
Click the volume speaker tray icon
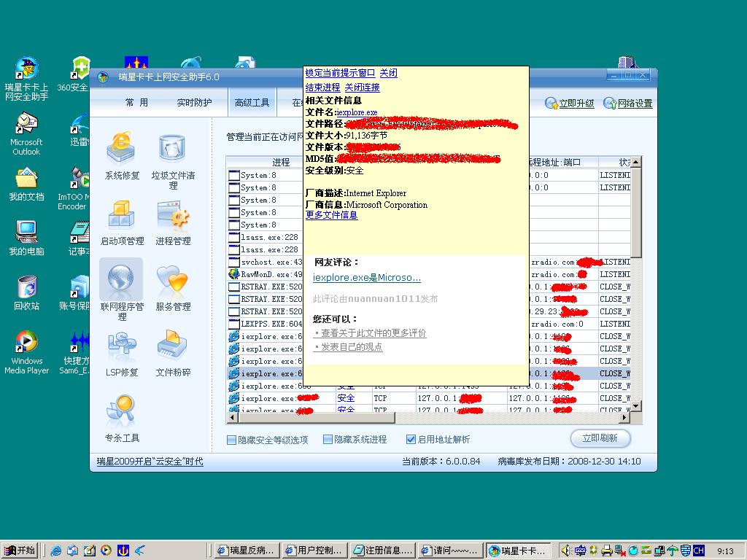pyautogui.click(x=565, y=551)
